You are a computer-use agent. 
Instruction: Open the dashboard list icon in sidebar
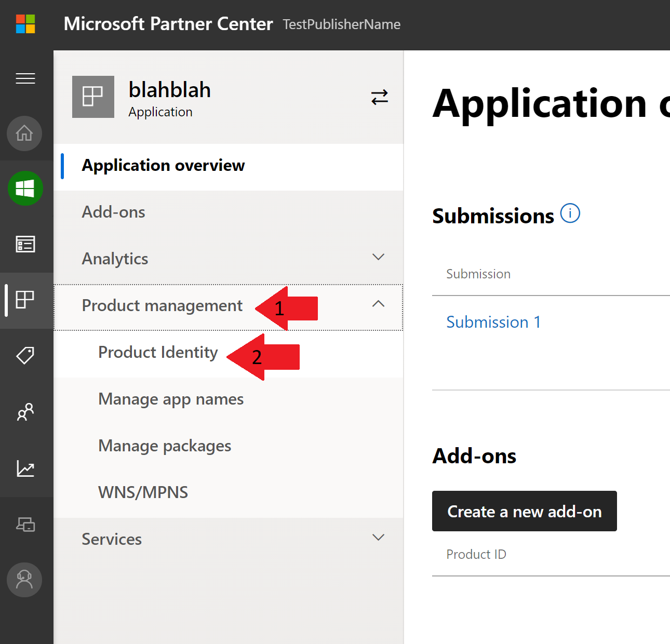pos(25,244)
